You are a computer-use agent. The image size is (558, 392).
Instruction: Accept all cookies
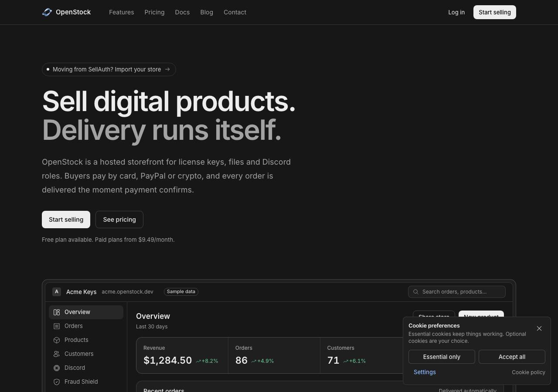[512, 357]
